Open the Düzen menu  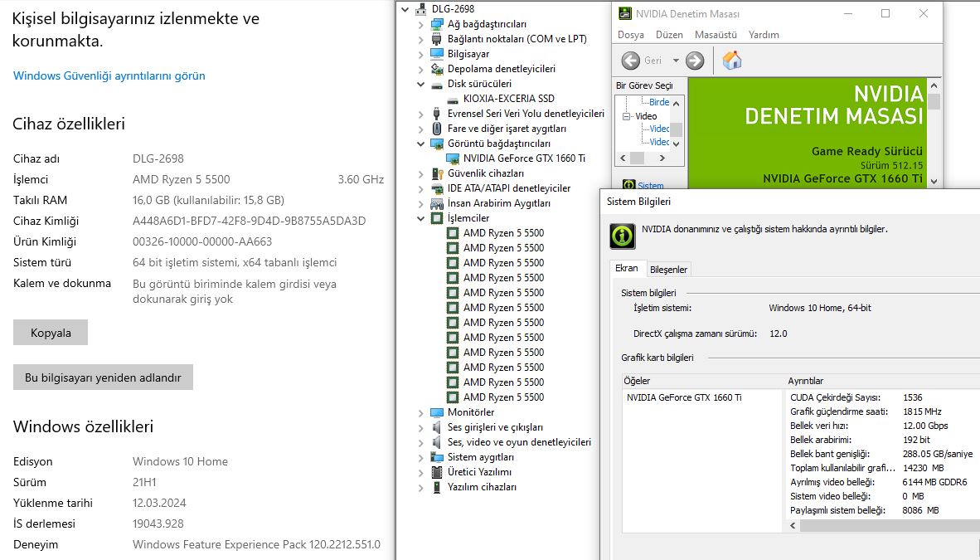coord(669,35)
